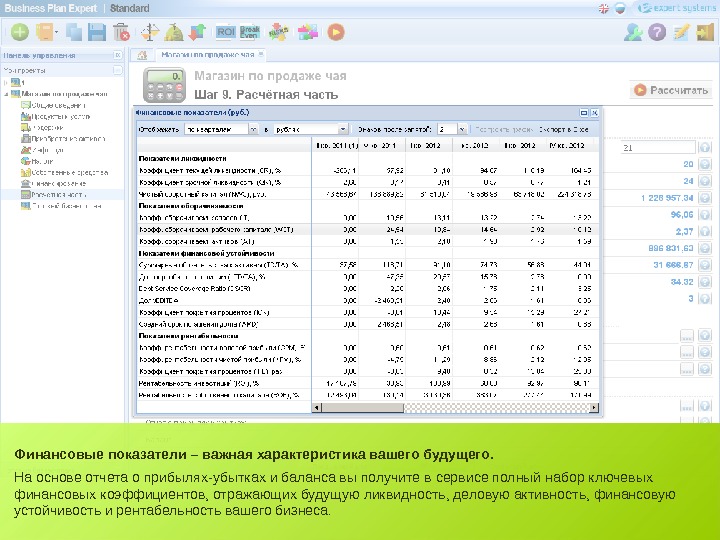
Task: Collapse the Панель управления side panel
Action: pyautogui.click(x=118, y=55)
